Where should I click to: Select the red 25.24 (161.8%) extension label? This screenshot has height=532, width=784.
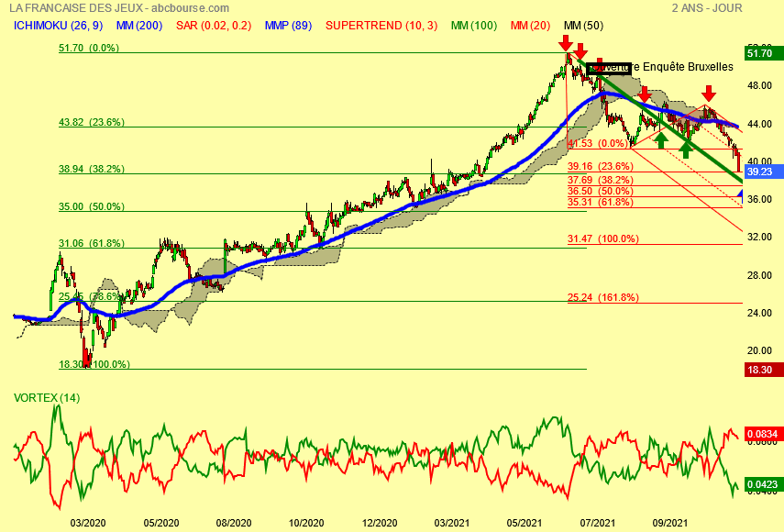pos(603,297)
